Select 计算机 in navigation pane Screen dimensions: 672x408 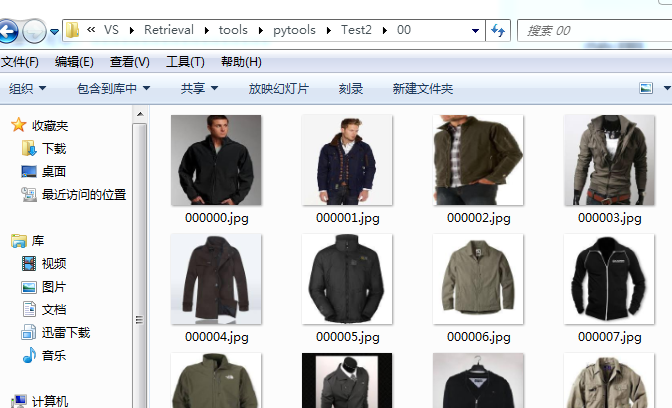click(50, 401)
